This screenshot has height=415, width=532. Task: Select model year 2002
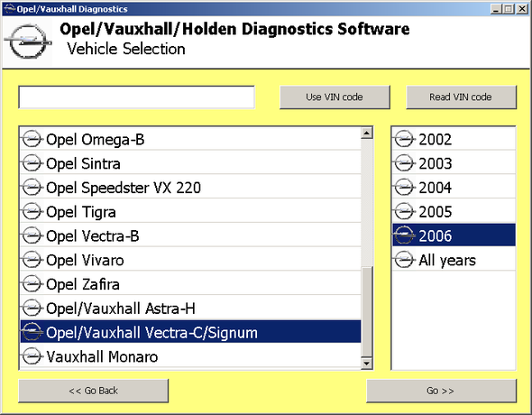click(x=454, y=139)
